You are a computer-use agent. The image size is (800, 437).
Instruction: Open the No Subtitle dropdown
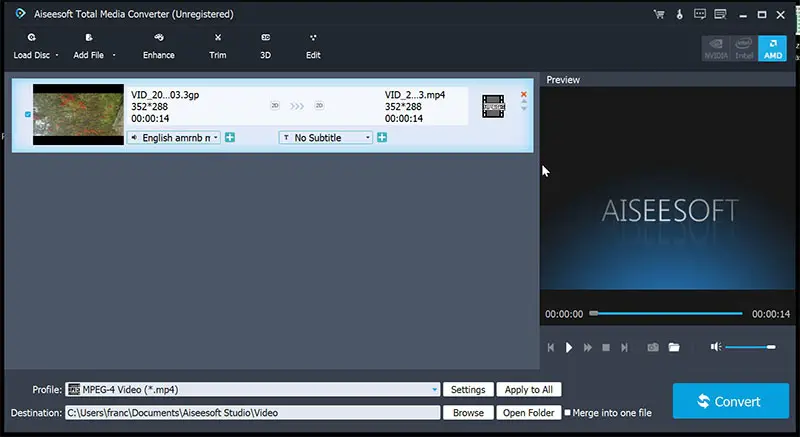click(x=326, y=138)
